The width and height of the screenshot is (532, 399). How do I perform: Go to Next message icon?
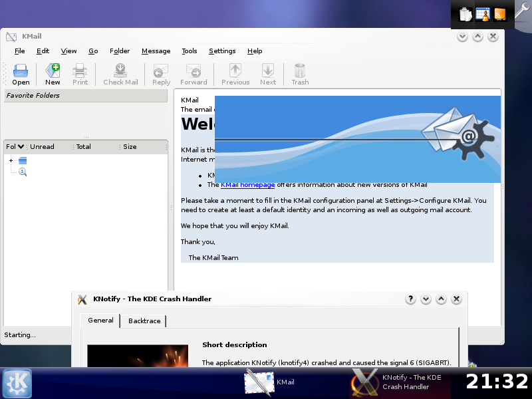[x=268, y=70]
